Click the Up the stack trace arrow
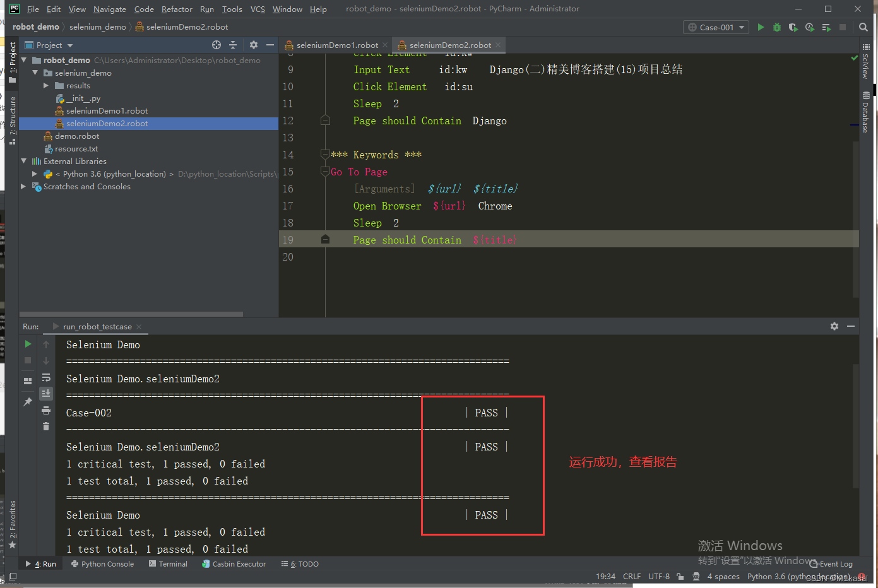 [46, 344]
